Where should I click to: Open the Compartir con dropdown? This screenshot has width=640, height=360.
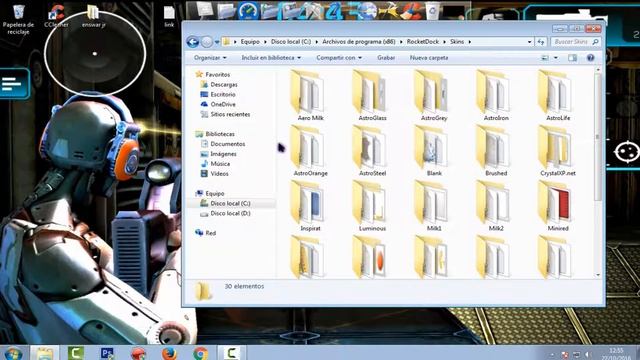point(339,58)
